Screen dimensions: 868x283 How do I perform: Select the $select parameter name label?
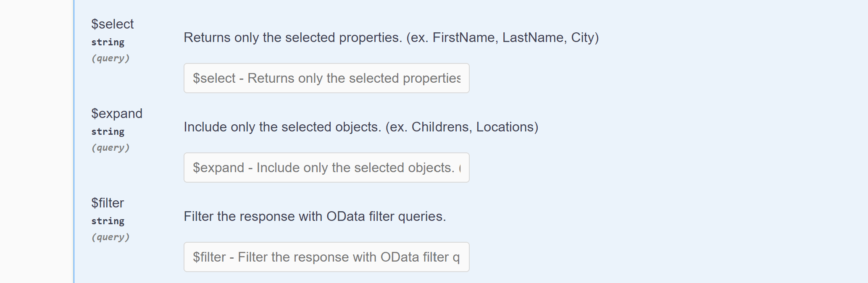(x=112, y=24)
